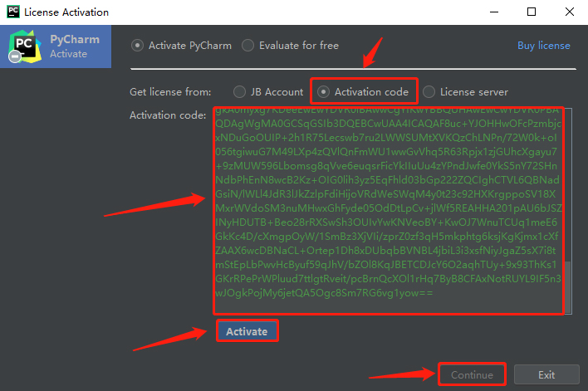Click the PC icon in the title bar

[13, 12]
